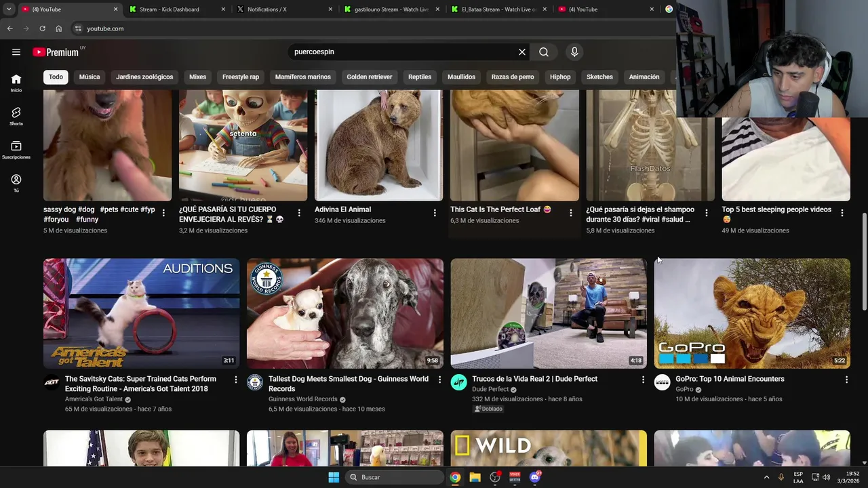Image resolution: width=868 pixels, height=488 pixels.
Task: Select the Maullidos filter chip
Action: click(x=461, y=77)
